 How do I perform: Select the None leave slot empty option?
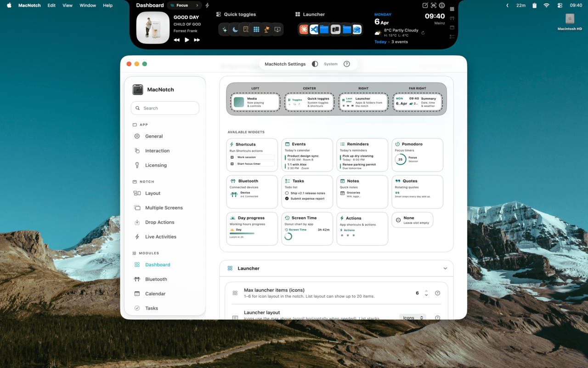(412, 220)
